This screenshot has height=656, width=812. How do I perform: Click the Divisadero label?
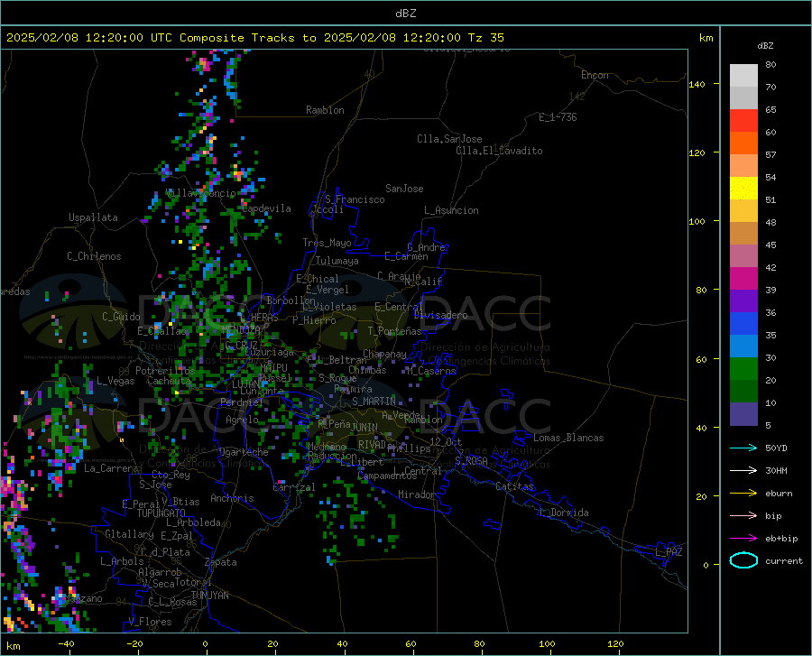pyautogui.click(x=440, y=315)
